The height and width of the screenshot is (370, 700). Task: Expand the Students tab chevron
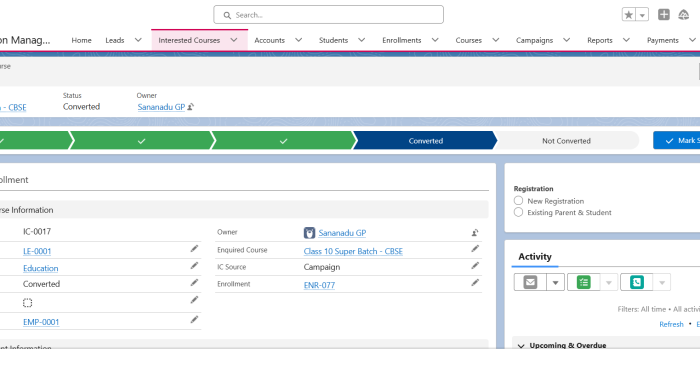(x=362, y=40)
